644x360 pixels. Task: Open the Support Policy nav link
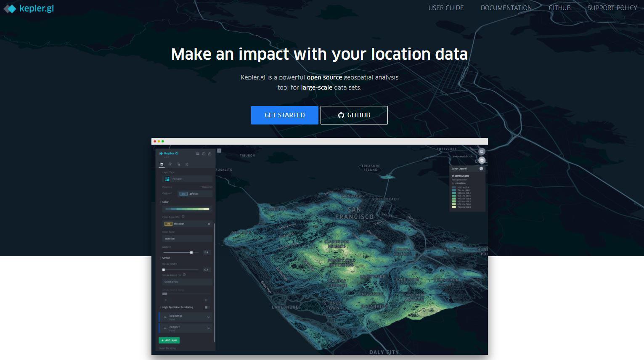(x=612, y=8)
